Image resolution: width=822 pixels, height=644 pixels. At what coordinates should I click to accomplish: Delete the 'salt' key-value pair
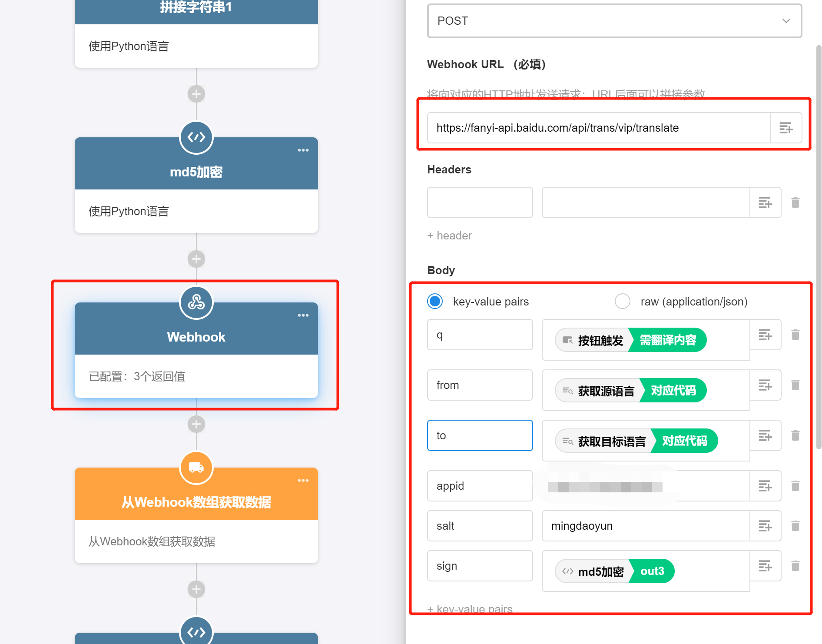point(795,526)
